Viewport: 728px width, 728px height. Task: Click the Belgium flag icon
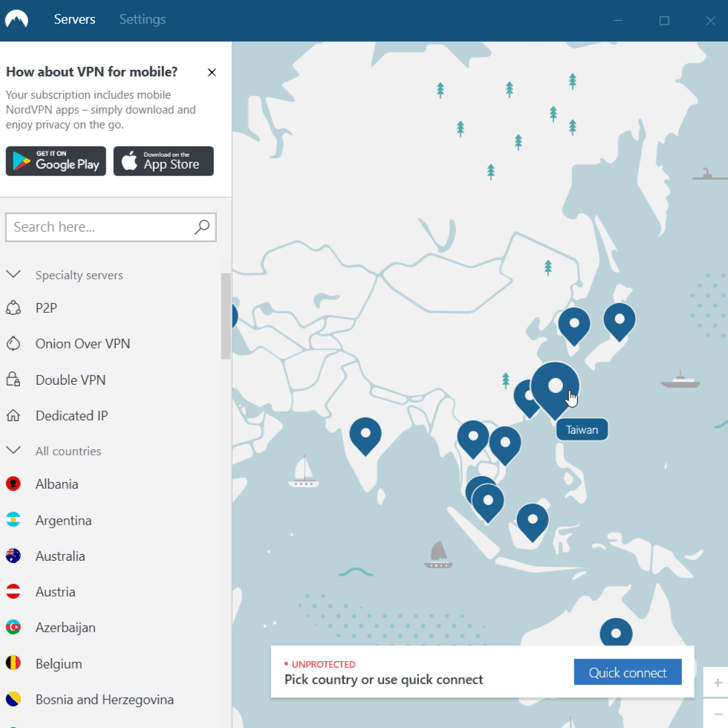13,663
